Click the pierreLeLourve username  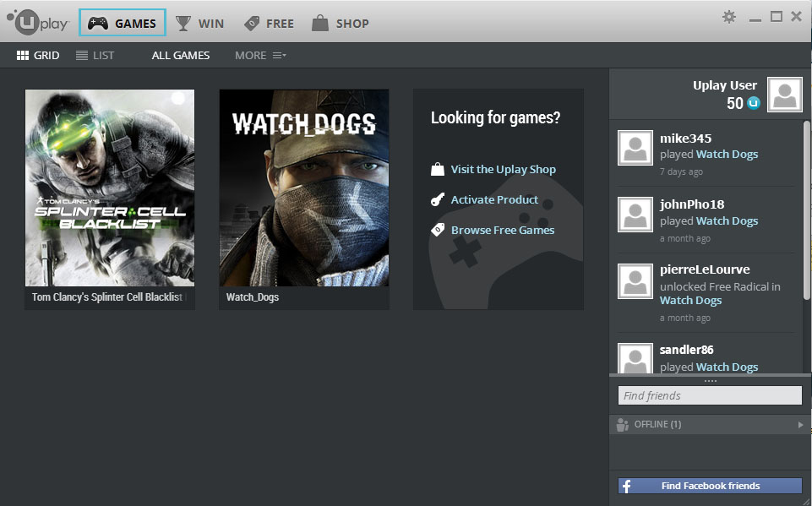[x=705, y=269]
